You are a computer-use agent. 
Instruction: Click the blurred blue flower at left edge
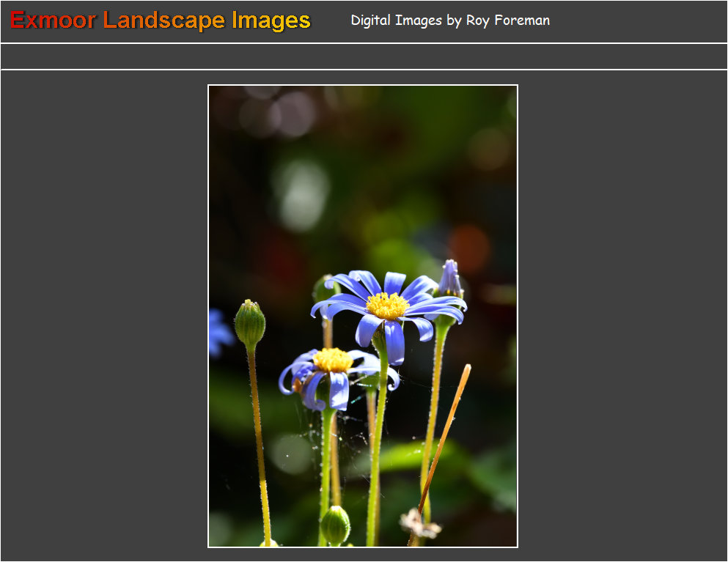(x=218, y=332)
